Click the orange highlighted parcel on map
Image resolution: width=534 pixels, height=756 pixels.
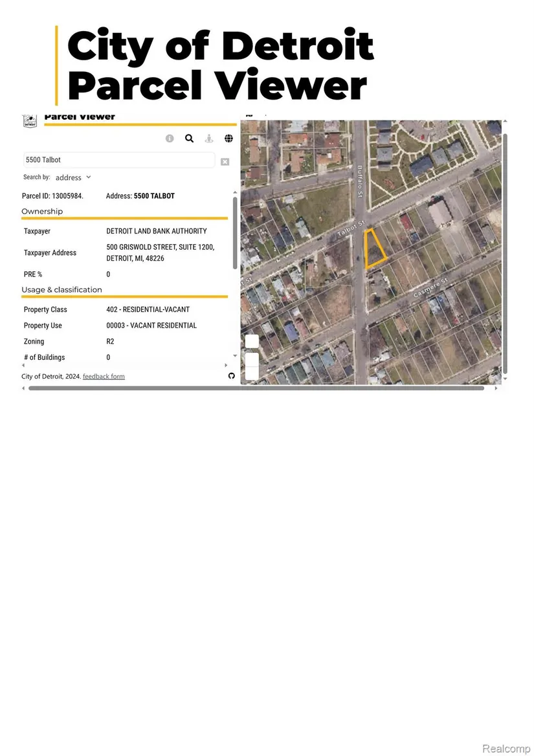tap(373, 251)
